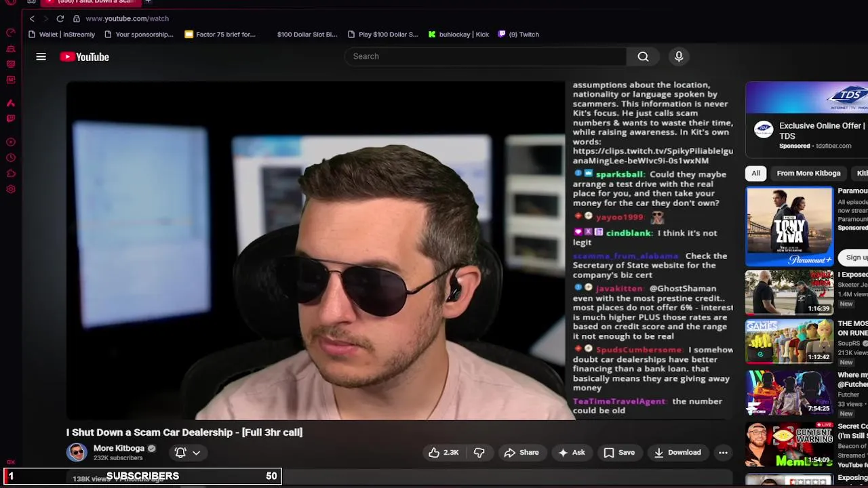
Task: Click the video title I Shut Down a Scam Car Dealership
Action: 184,432
